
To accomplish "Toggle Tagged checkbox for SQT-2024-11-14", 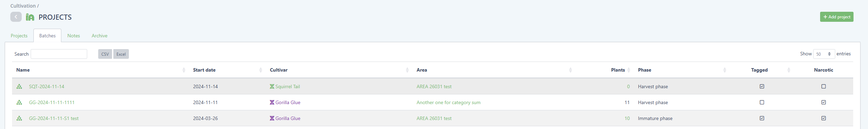I will [x=762, y=86].
